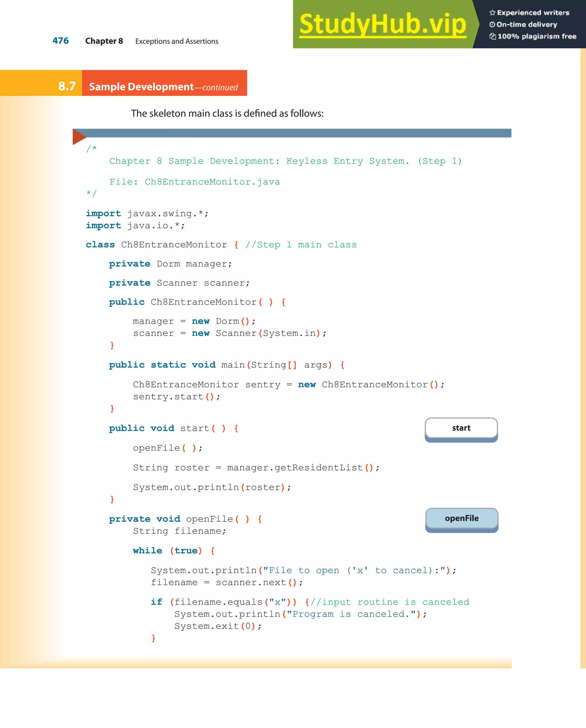586x728 pixels.
Task: Click the File: Ch8EntranceMonitor.java comment line
Action: [x=195, y=182]
